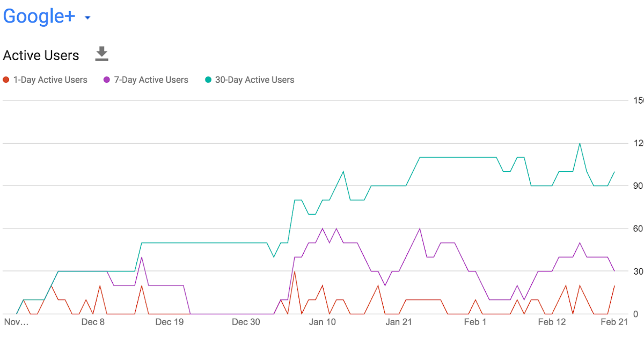The image size is (644, 338).
Task: Click the Google+ title text
Action: (39, 17)
